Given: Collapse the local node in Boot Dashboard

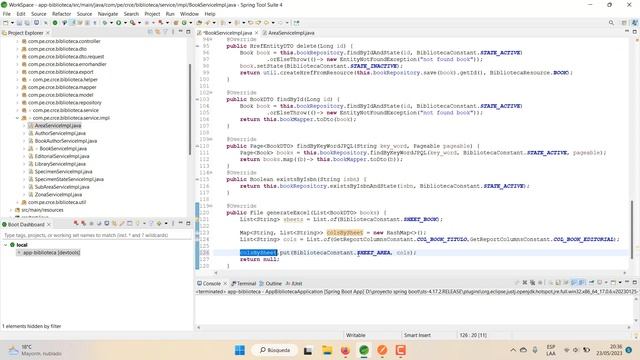Looking at the screenshot, I should 6,245.
